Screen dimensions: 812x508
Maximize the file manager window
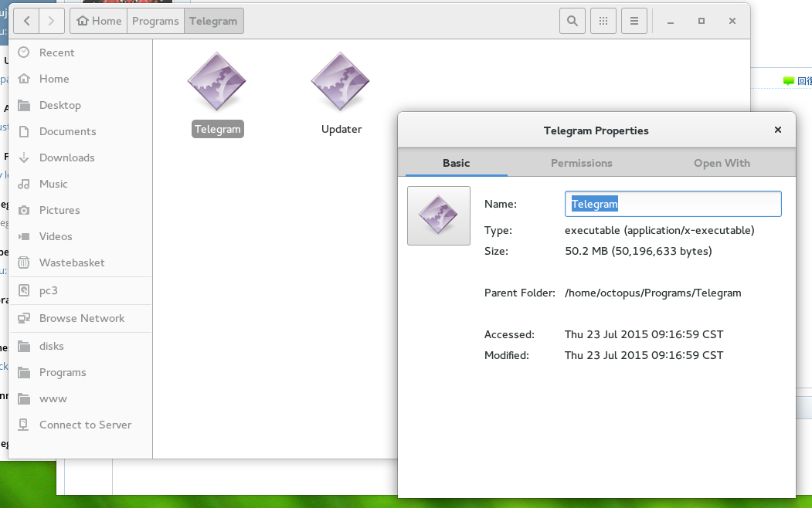point(702,21)
